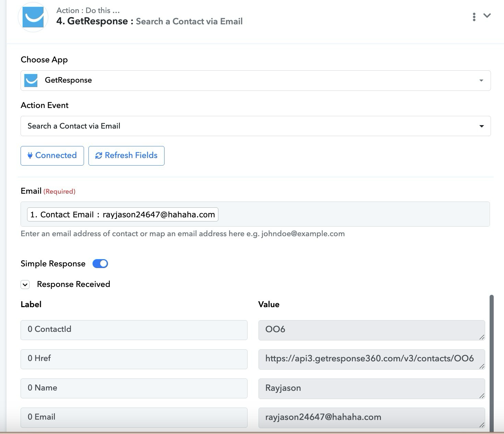Click the GetResponse logo in step header

pyautogui.click(x=33, y=17)
